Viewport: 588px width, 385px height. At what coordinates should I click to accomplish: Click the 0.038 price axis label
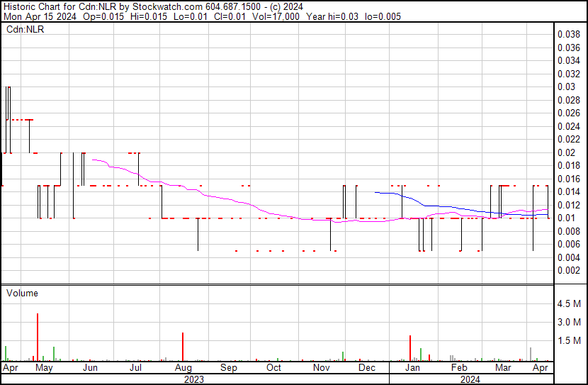pos(570,34)
